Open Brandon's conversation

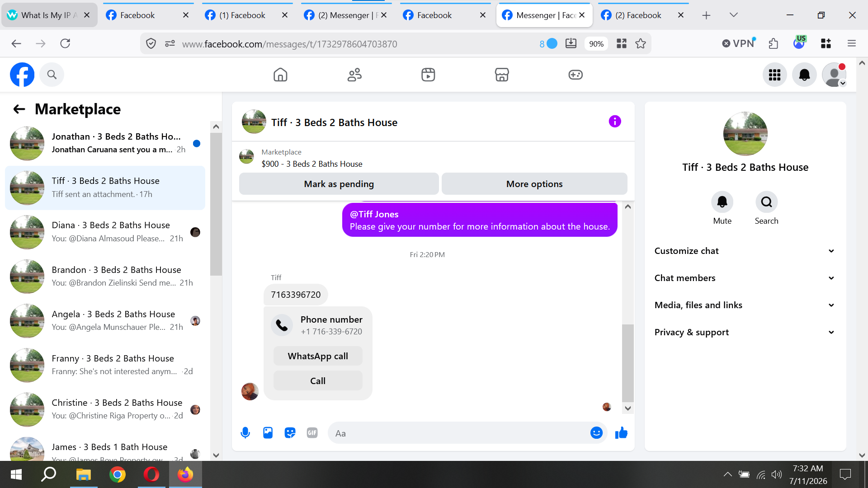click(105, 276)
